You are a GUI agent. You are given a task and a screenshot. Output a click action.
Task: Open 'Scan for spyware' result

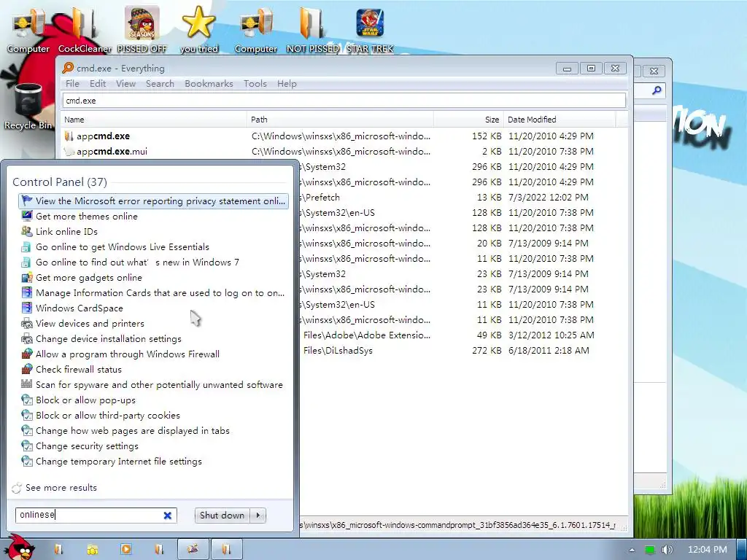click(153, 385)
